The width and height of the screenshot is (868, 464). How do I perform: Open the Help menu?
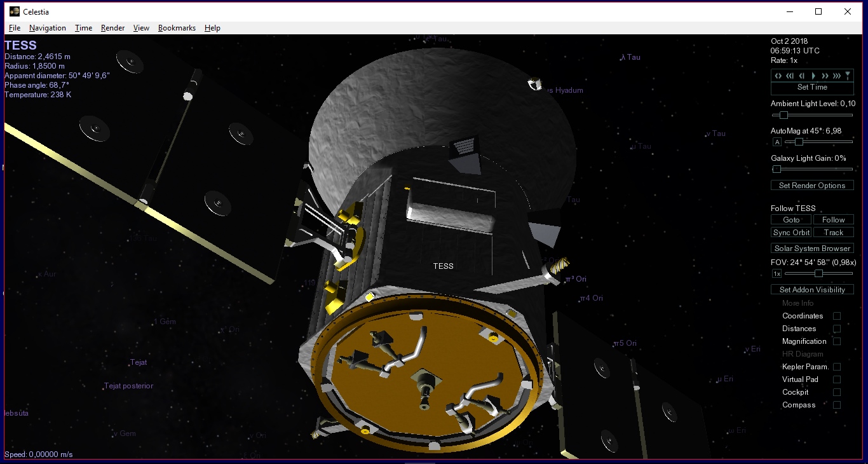click(x=212, y=28)
